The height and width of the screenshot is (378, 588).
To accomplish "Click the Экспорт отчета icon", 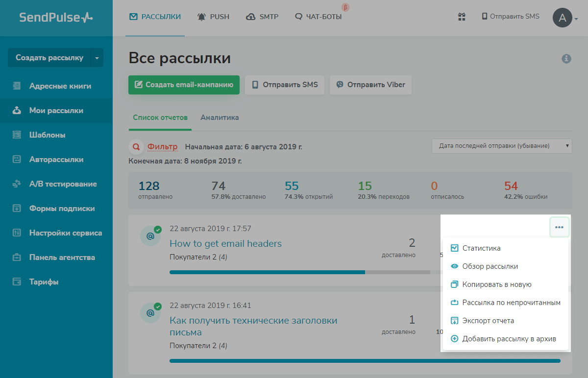I will [454, 321].
